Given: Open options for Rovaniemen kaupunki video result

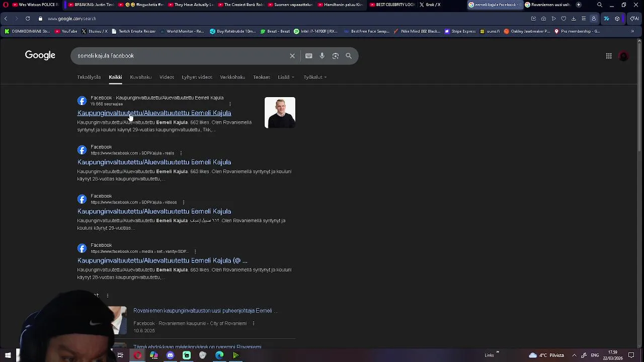Looking at the screenshot, I should (x=253, y=323).
